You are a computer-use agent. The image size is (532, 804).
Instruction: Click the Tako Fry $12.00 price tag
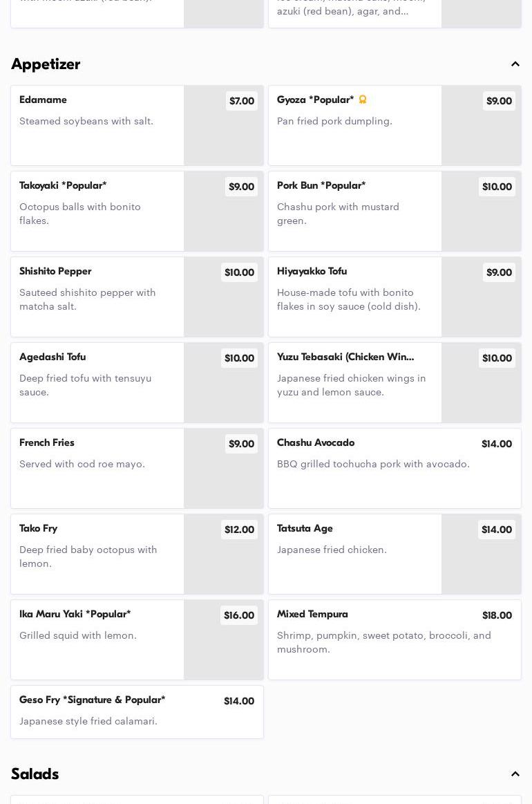click(239, 530)
